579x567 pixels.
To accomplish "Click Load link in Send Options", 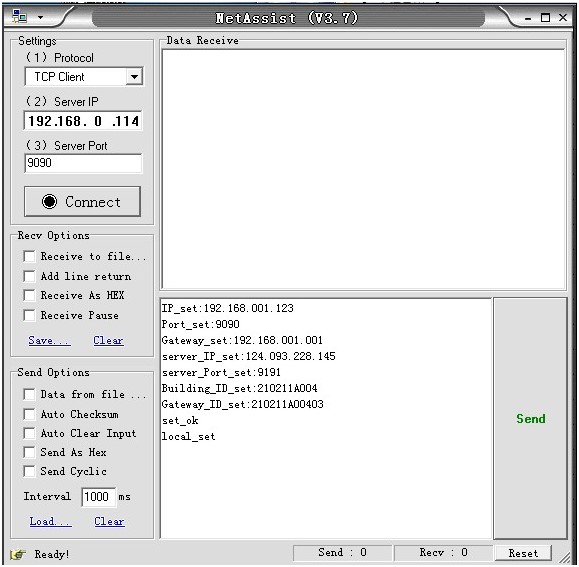I will (51, 521).
